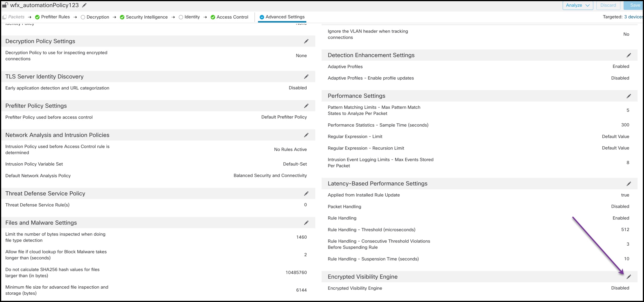Click the Save button
The height and width of the screenshot is (302, 644).
click(x=635, y=5)
